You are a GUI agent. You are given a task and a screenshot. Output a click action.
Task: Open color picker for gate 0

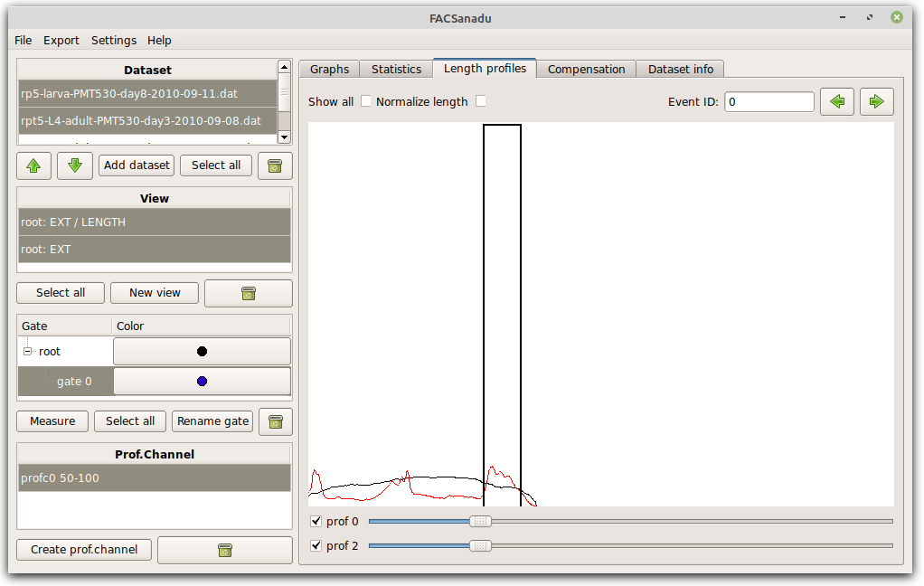point(202,382)
